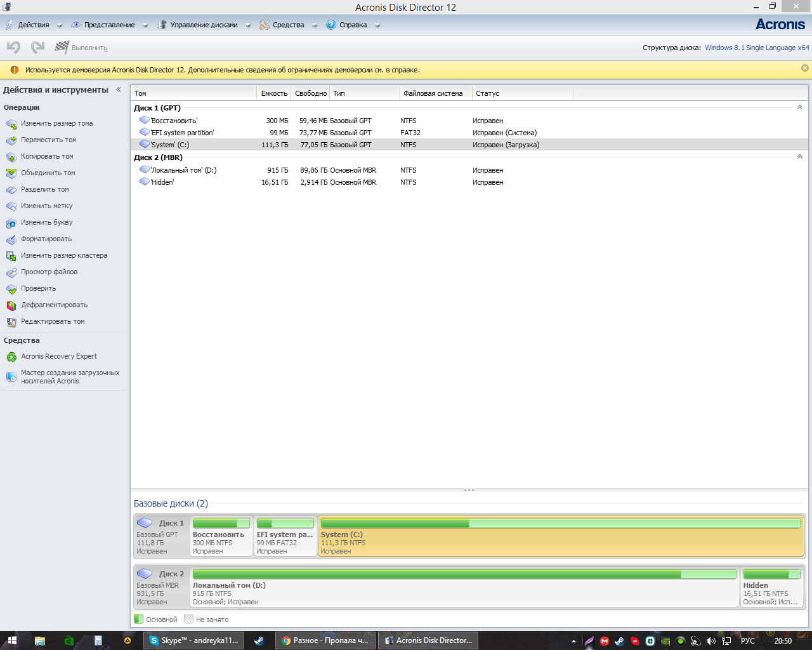The height and width of the screenshot is (650, 812).
Task: Click the Диск 2 drive icon in disk map
Action: [145, 574]
